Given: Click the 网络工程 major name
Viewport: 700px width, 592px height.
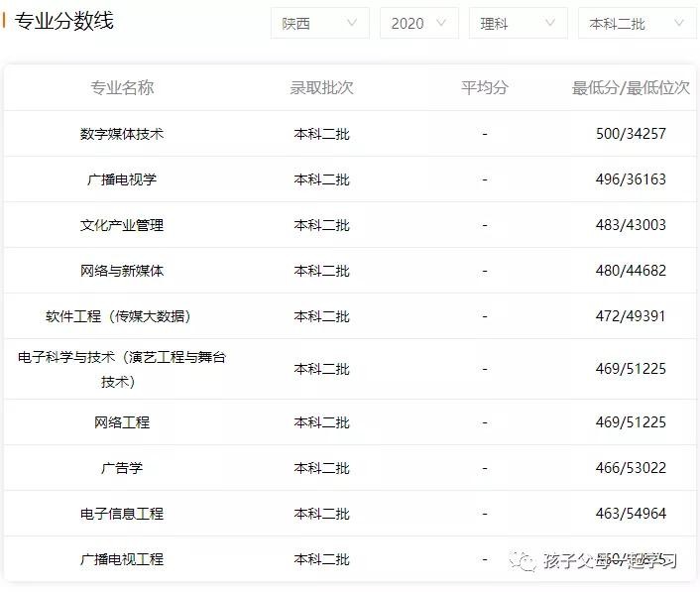Looking at the screenshot, I should coord(122,422).
